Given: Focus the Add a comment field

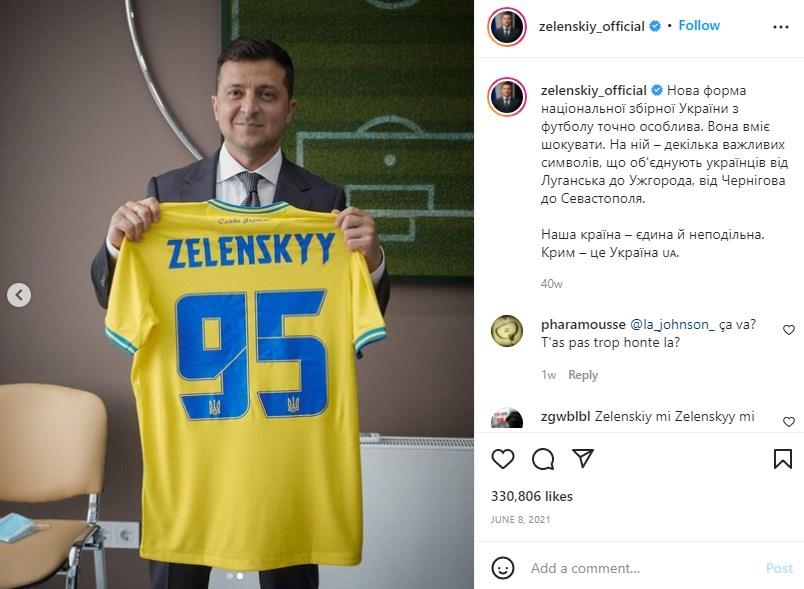Looking at the screenshot, I should tap(643, 568).
